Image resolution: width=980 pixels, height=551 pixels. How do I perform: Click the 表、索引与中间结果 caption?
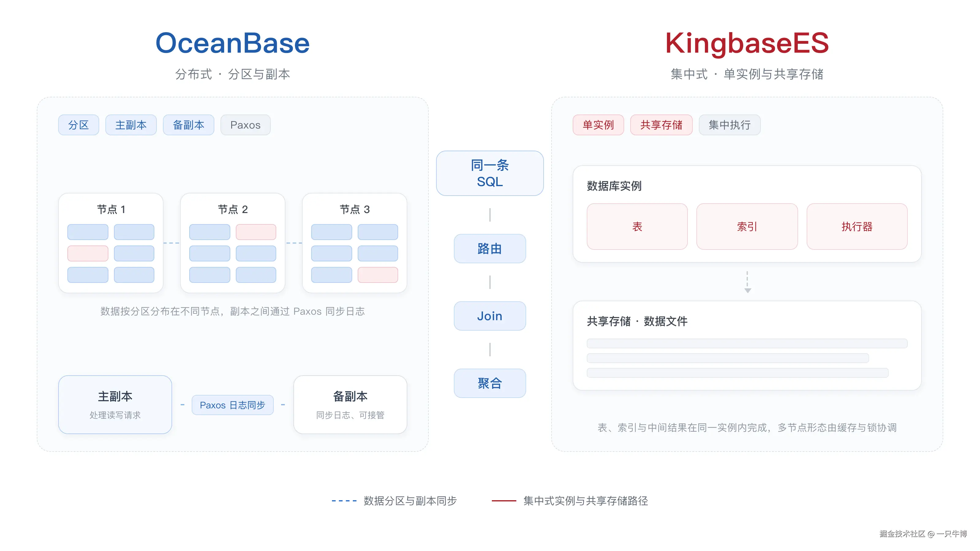[747, 428]
